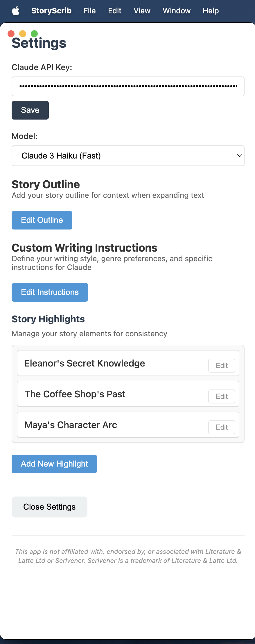Open Edit Instructions for custom writing
255x644 pixels.
(50, 292)
